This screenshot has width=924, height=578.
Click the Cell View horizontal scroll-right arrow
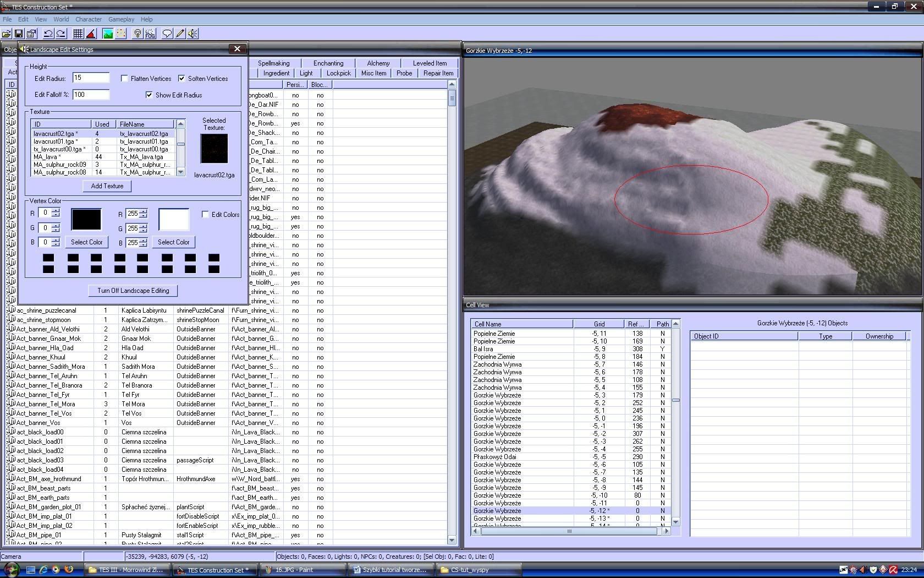coord(666,532)
